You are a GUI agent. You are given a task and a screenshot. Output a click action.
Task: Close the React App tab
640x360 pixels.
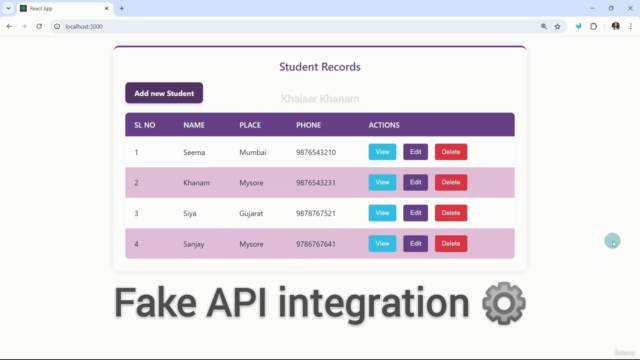[x=107, y=8]
